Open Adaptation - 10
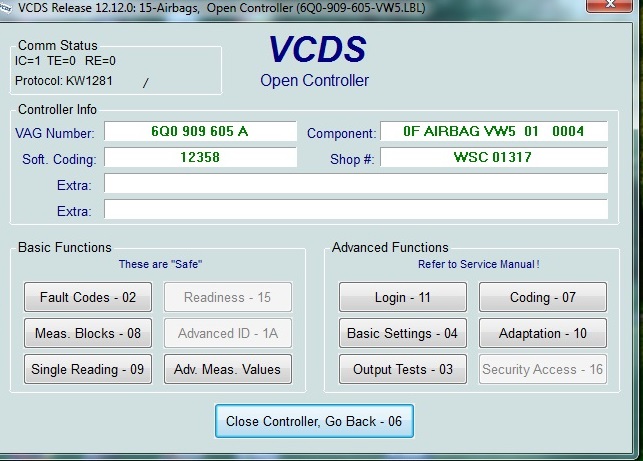The width and height of the screenshot is (643, 461). click(543, 333)
